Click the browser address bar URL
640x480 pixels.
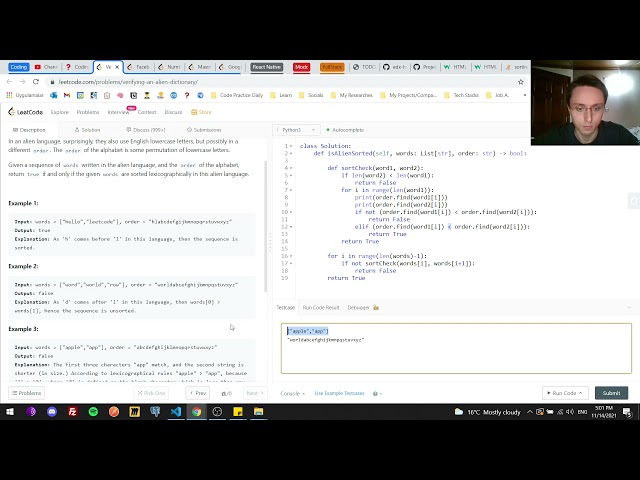point(128,82)
